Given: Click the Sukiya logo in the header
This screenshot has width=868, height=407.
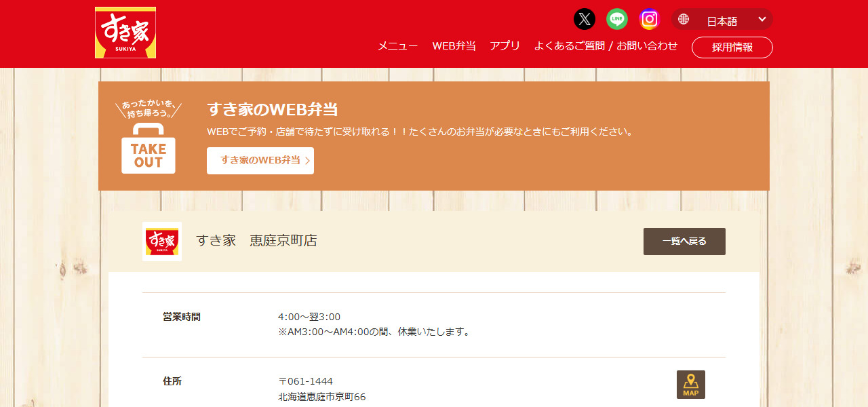Looking at the screenshot, I should pos(125,33).
